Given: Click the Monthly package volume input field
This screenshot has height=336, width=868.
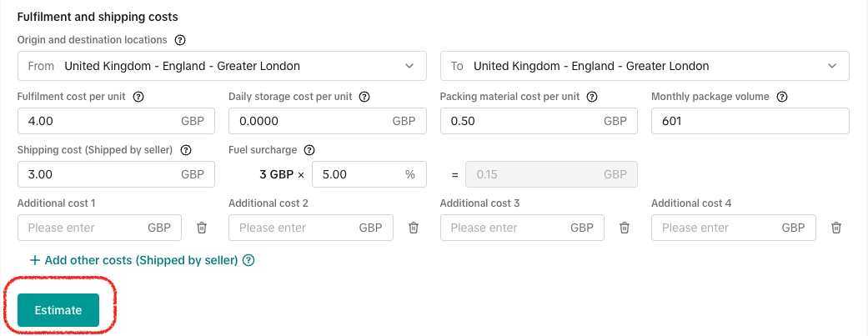Looking at the screenshot, I should click(750, 121).
